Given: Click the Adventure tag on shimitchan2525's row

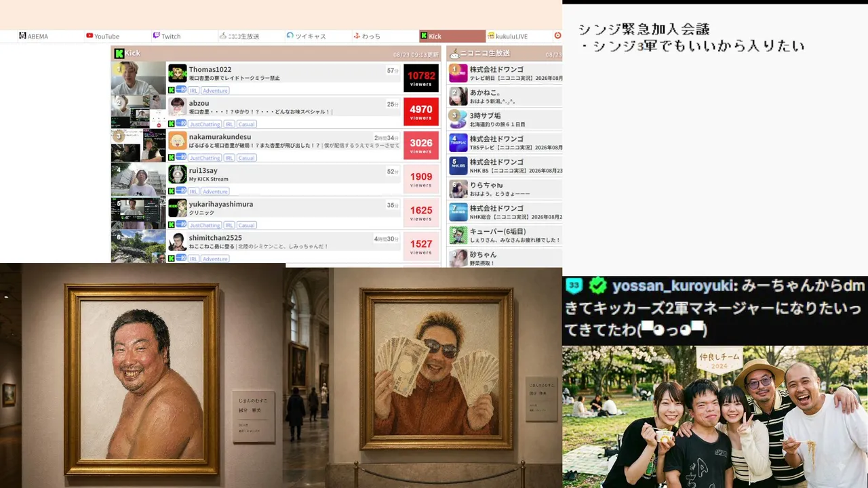Looking at the screenshot, I should coord(215,259).
